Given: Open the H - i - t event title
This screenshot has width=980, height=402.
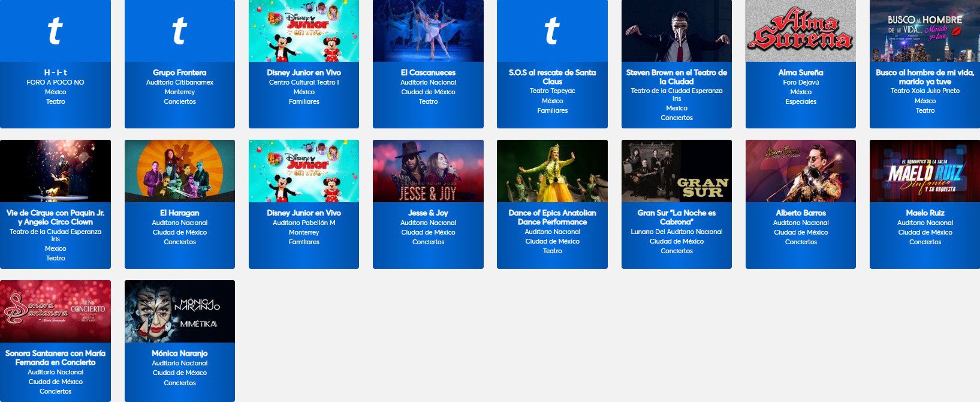Looking at the screenshot, I should (x=56, y=73).
